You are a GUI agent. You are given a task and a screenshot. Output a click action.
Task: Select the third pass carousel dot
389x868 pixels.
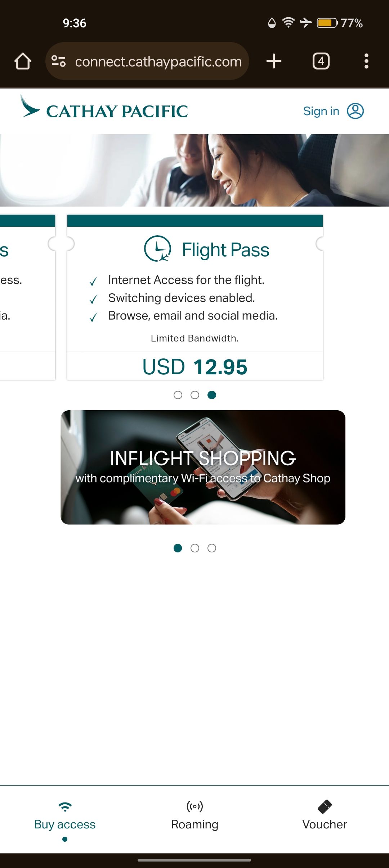coord(212,395)
